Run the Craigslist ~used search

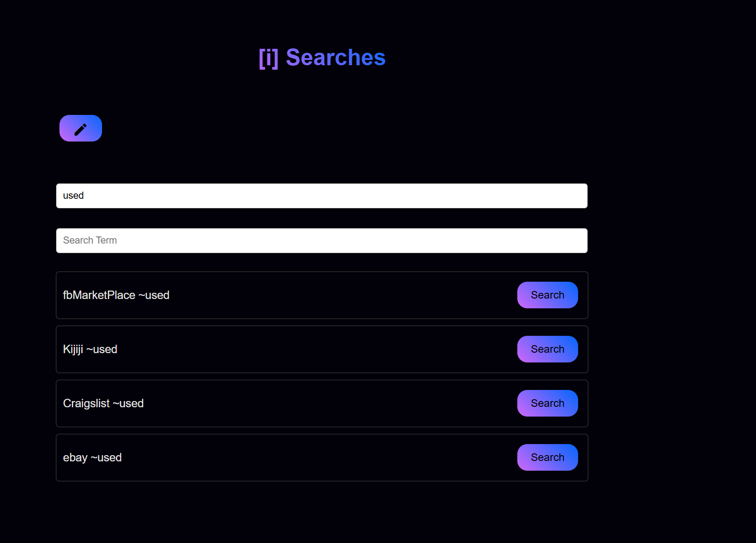547,403
